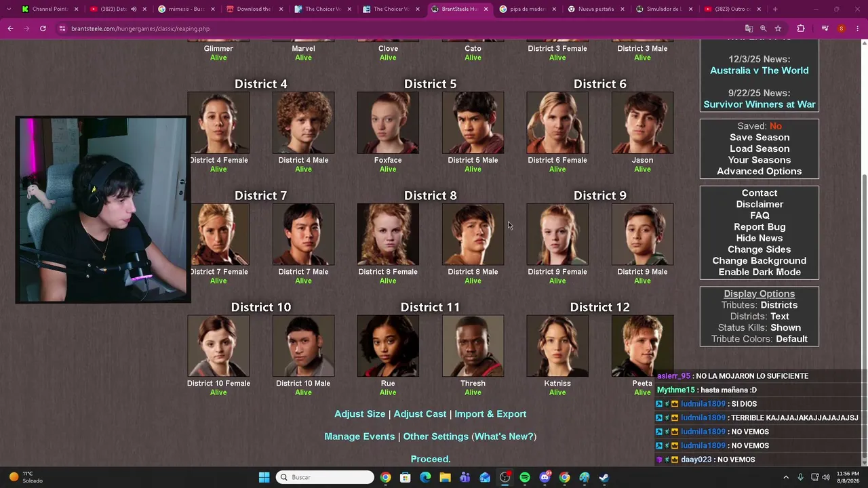Open OBS Studio from the taskbar
The image size is (868, 488).
tap(505, 477)
